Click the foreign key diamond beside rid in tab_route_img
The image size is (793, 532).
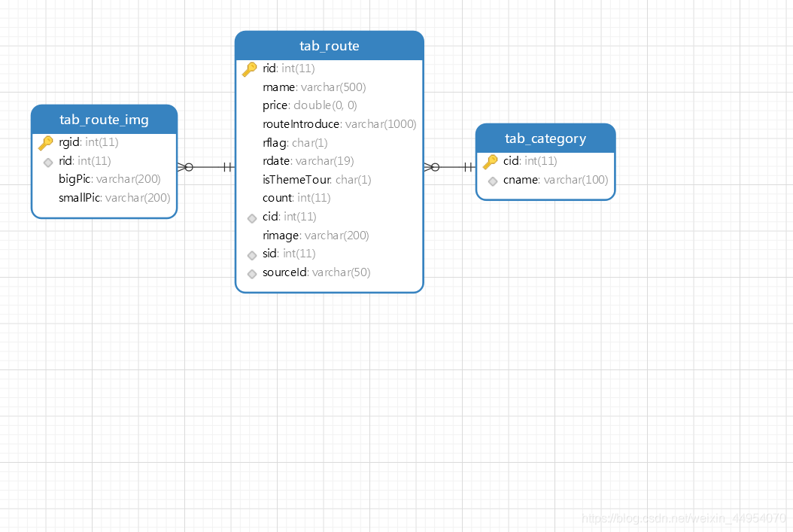[48, 163]
